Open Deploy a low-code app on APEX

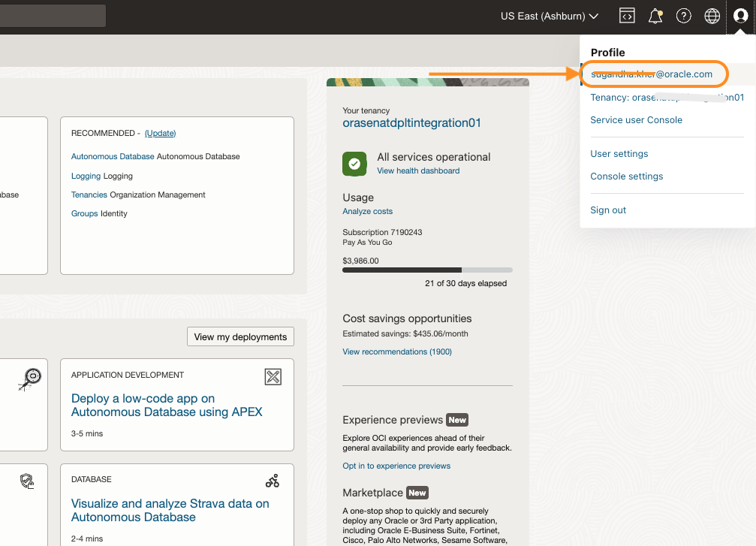(x=167, y=405)
